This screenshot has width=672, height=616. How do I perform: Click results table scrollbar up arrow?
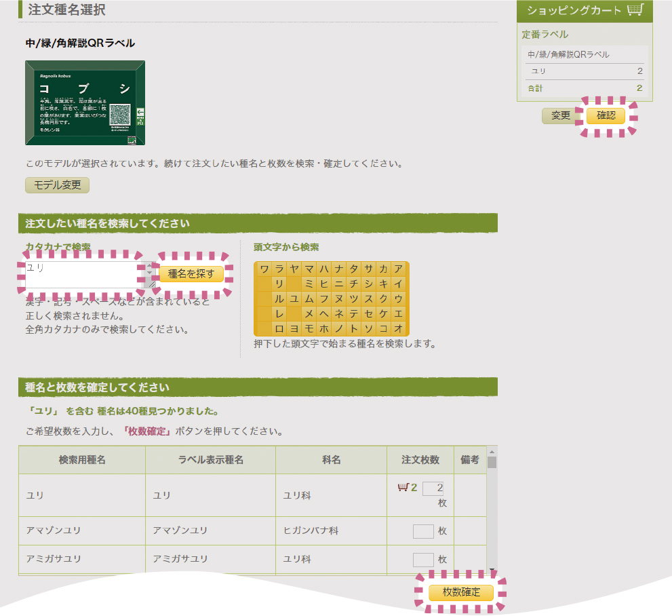[x=492, y=451]
